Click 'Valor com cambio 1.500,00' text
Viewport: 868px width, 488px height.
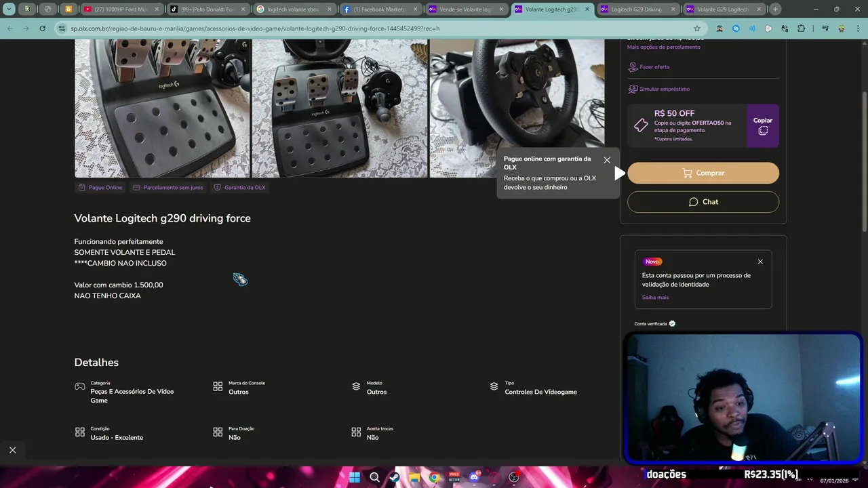(x=119, y=285)
